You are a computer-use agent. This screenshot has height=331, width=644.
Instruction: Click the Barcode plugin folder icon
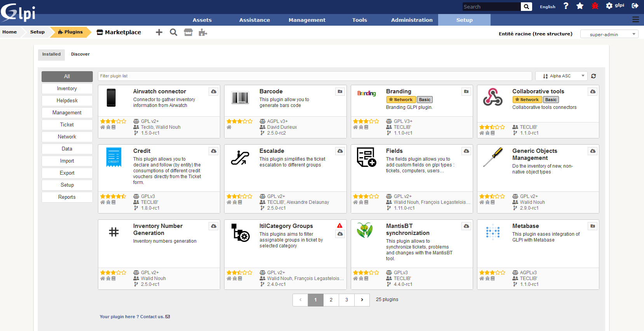coord(340,91)
